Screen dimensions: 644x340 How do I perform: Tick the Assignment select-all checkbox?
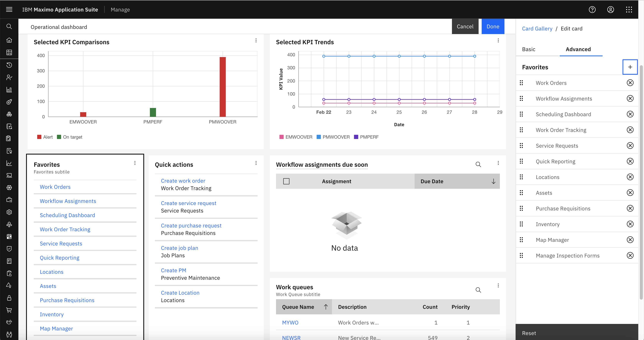point(286,181)
